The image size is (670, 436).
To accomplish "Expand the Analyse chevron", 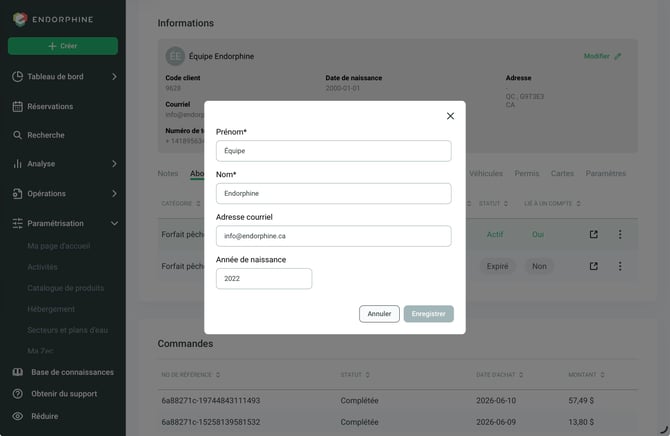I will click(x=114, y=164).
